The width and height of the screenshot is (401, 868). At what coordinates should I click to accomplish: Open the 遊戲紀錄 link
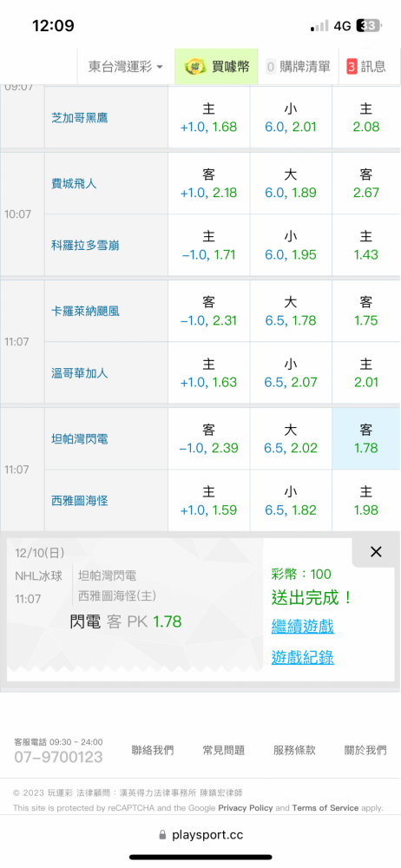point(302,657)
